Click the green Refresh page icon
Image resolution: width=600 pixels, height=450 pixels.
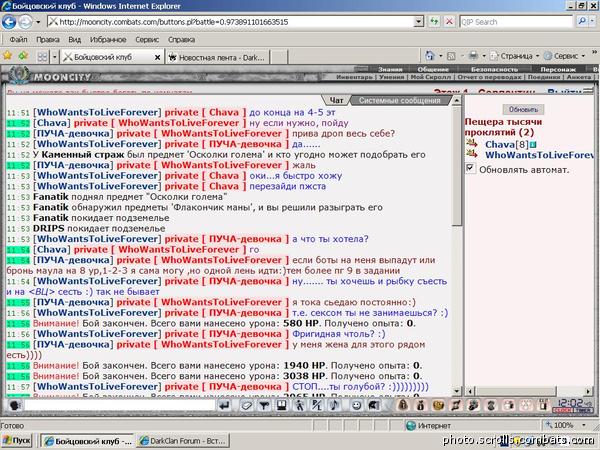pyautogui.click(x=434, y=21)
